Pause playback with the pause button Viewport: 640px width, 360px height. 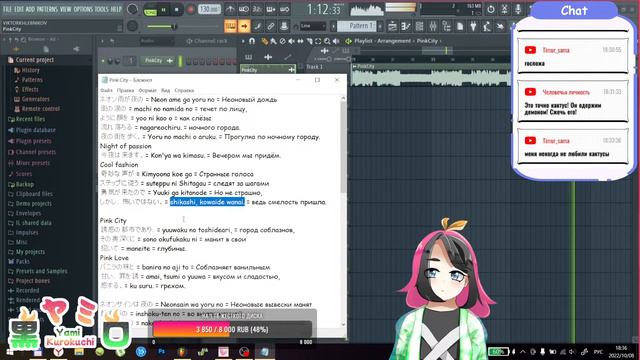[163, 9]
